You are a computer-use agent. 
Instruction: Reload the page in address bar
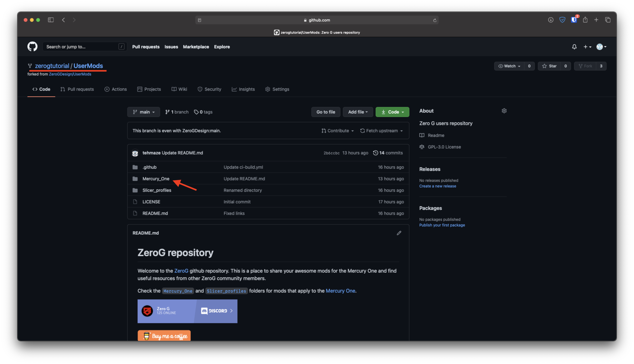[434, 20]
